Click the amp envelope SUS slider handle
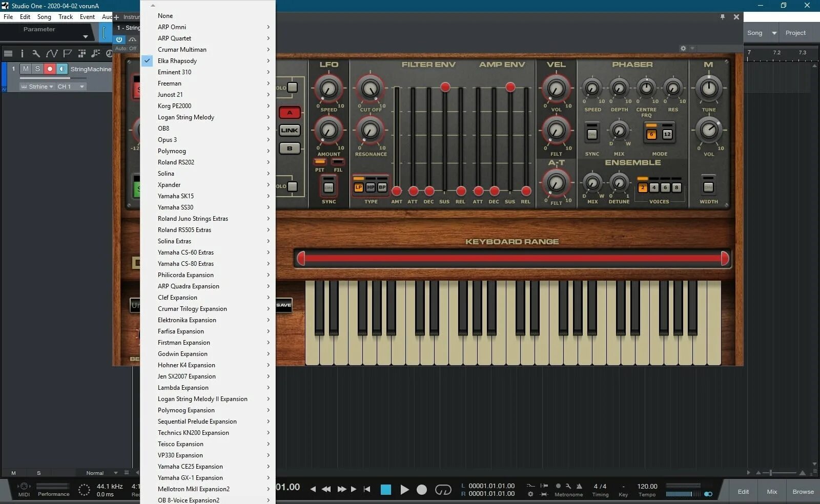The image size is (820, 504). click(510, 87)
